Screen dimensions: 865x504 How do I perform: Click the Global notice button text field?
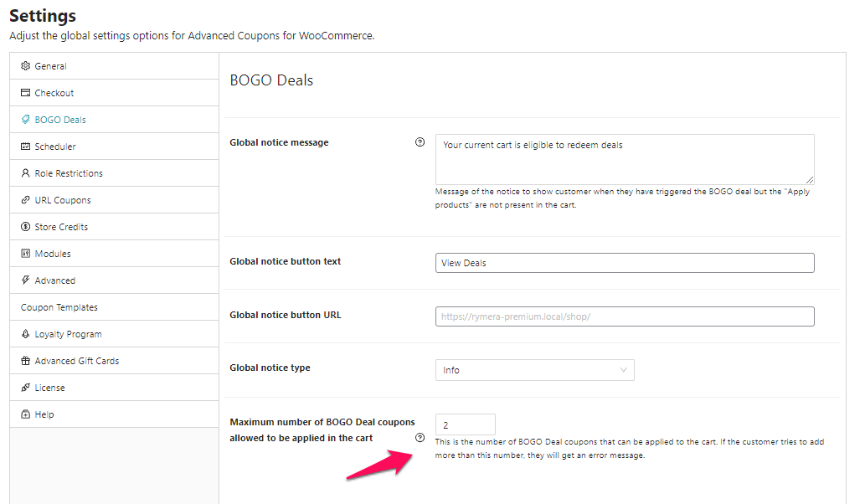(x=624, y=263)
